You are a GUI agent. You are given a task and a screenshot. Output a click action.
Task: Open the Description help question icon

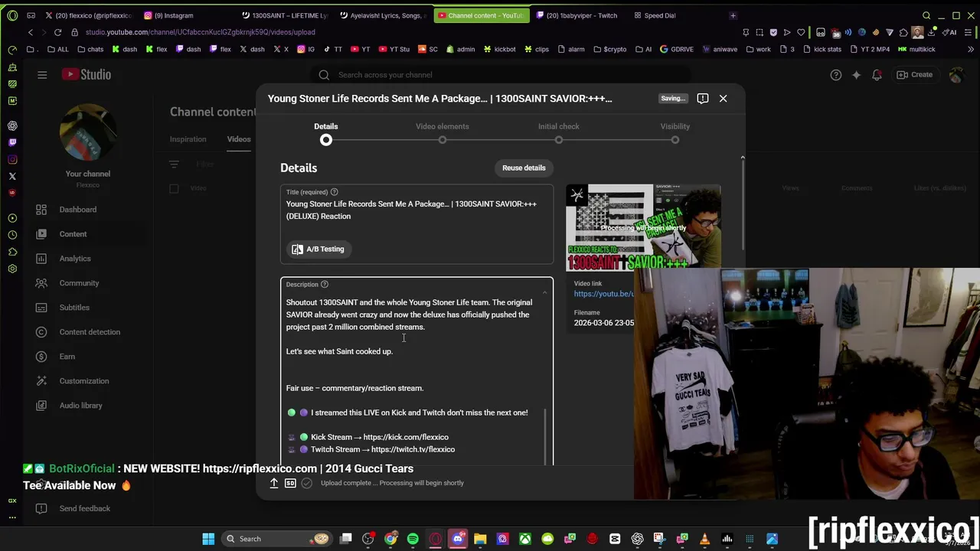click(x=324, y=285)
